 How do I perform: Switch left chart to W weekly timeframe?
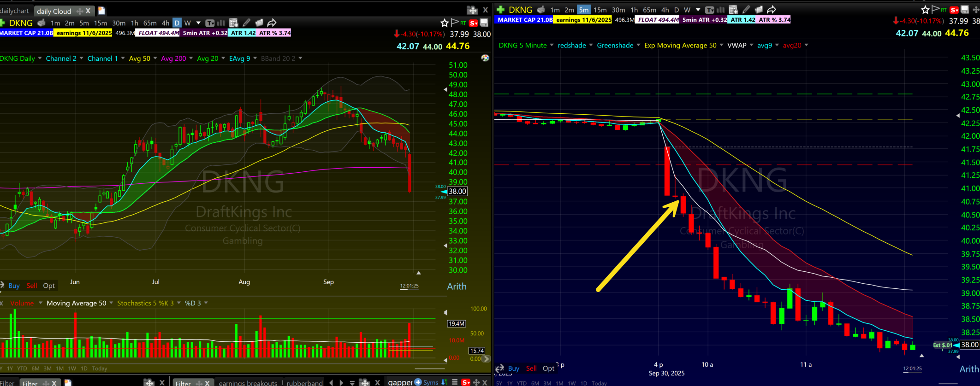point(188,23)
